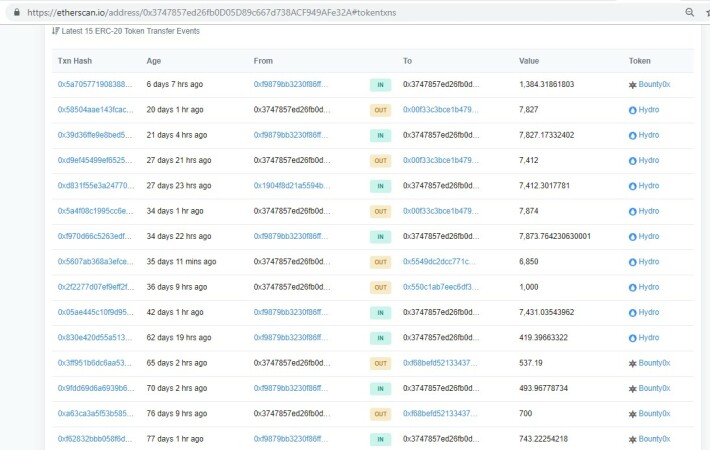Open recipient address 0xf68befd52133437 on 65 days row
Screen dimensions: 710x450
440,363
